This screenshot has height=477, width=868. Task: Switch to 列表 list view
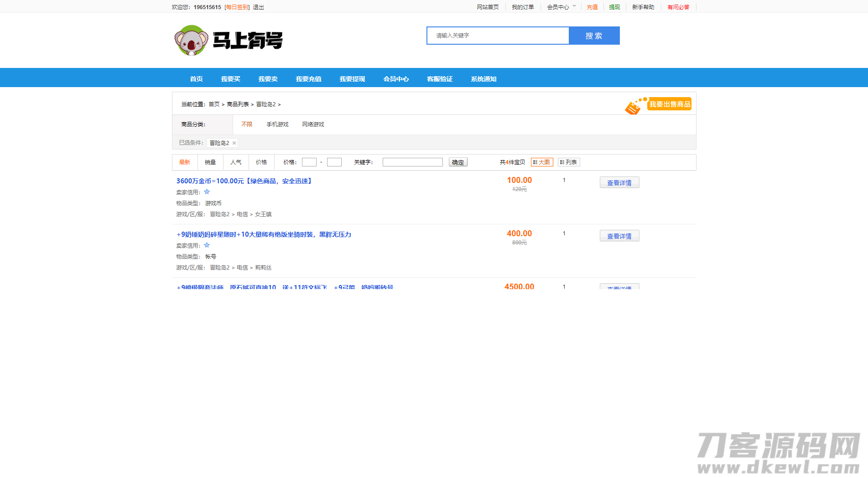click(568, 162)
